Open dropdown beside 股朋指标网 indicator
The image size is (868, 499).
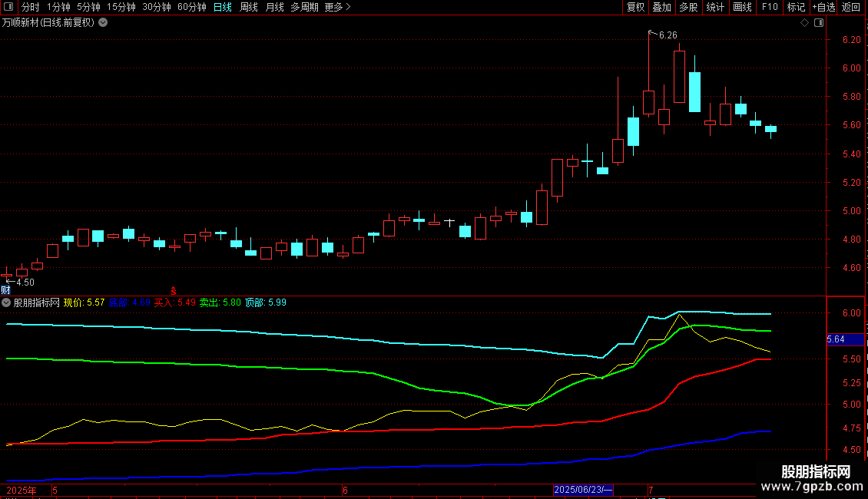[x=6, y=302]
